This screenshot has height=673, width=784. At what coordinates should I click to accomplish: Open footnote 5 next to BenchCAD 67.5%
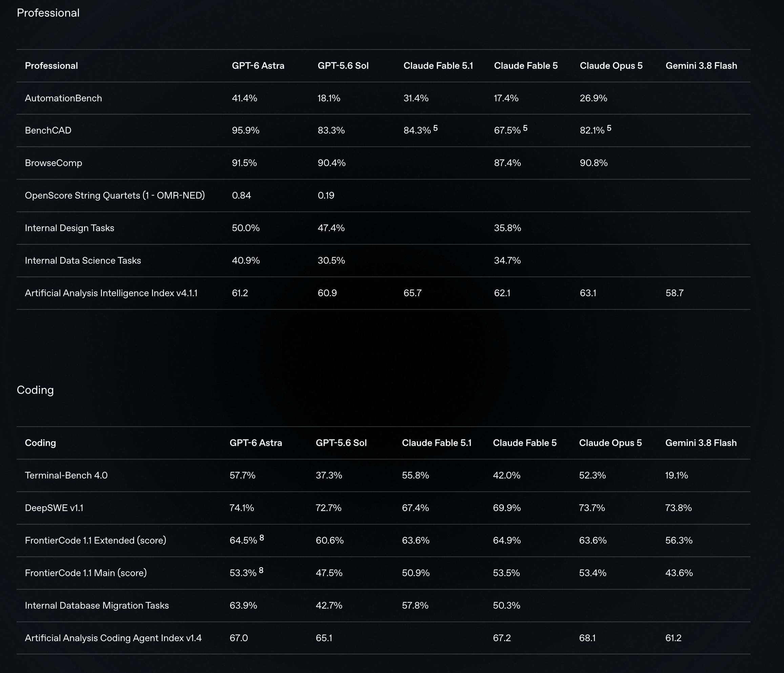[525, 128]
